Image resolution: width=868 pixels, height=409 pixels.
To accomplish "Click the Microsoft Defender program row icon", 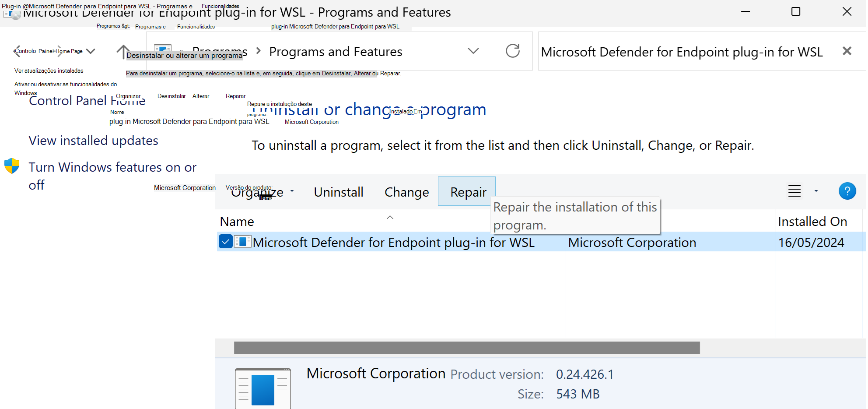I will (x=243, y=242).
